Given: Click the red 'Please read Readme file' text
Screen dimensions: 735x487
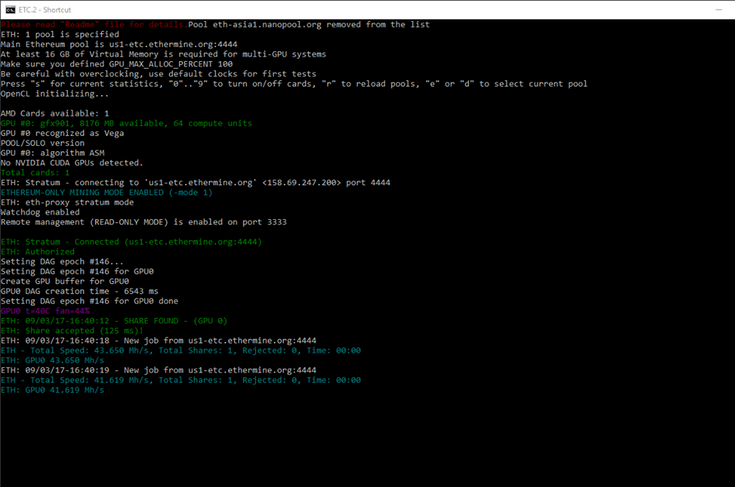Looking at the screenshot, I should (x=94, y=24).
